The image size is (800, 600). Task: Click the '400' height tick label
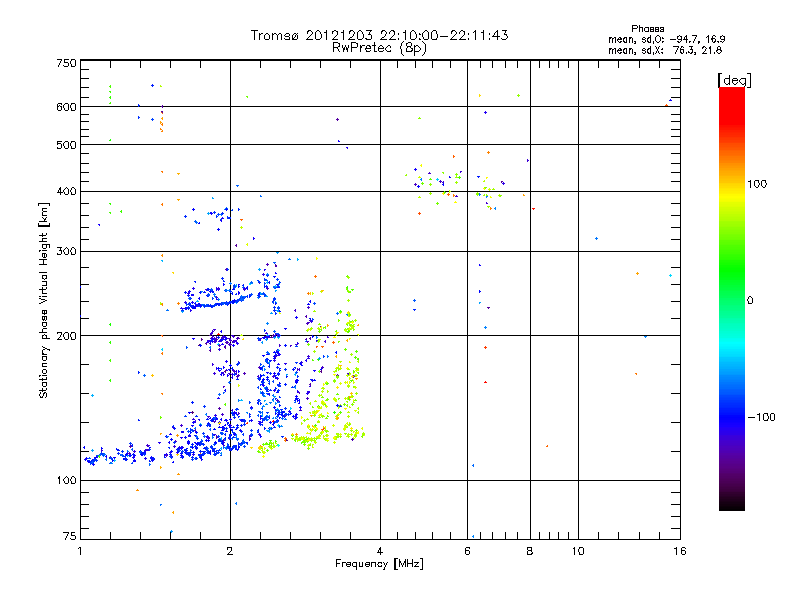[66, 192]
